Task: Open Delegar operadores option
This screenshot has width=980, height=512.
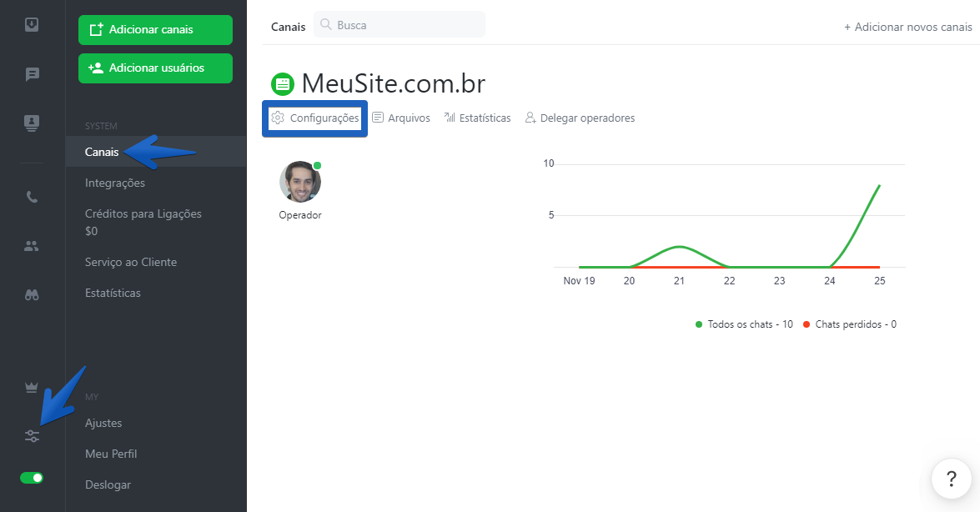Action: (580, 118)
